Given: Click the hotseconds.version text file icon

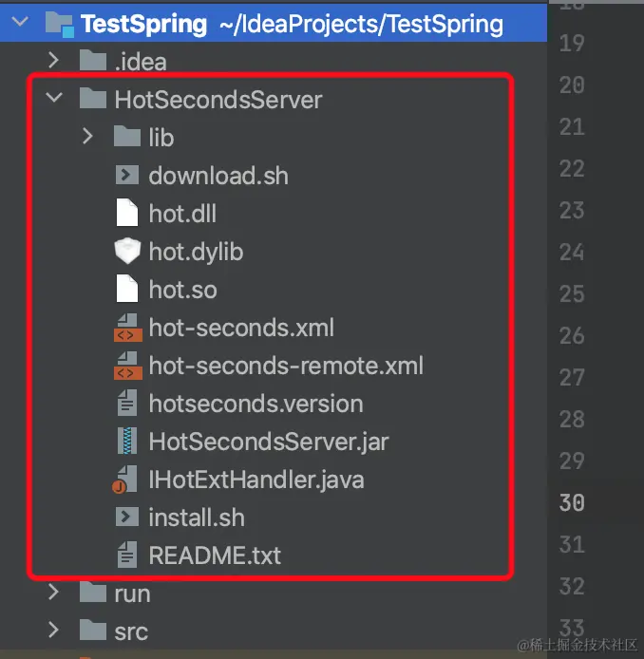Looking at the screenshot, I should pyautogui.click(x=126, y=404).
